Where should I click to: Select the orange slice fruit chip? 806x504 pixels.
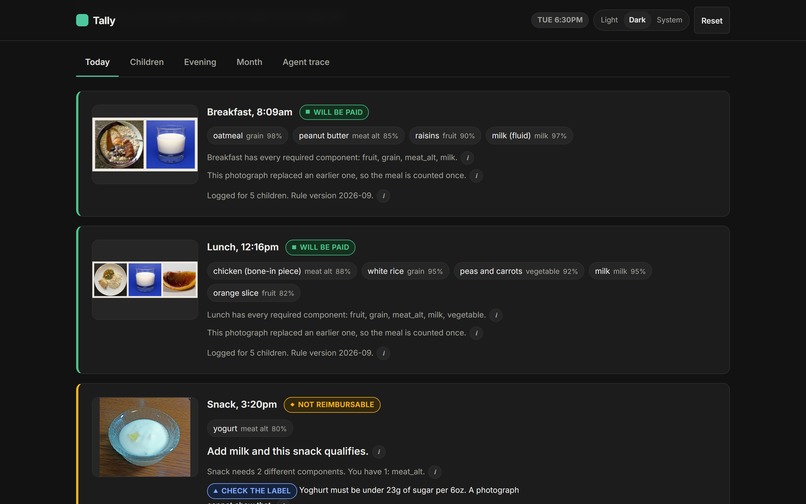coord(253,293)
